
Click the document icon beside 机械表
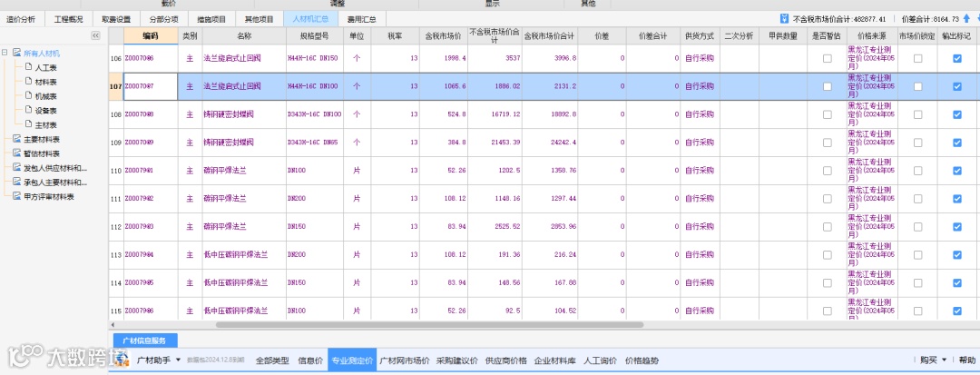click(28, 95)
